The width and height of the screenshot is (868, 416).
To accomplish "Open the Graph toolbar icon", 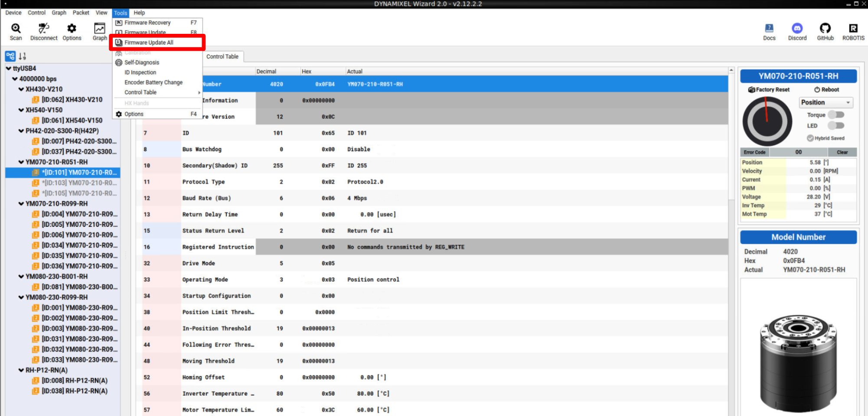I will pyautogui.click(x=99, y=29).
